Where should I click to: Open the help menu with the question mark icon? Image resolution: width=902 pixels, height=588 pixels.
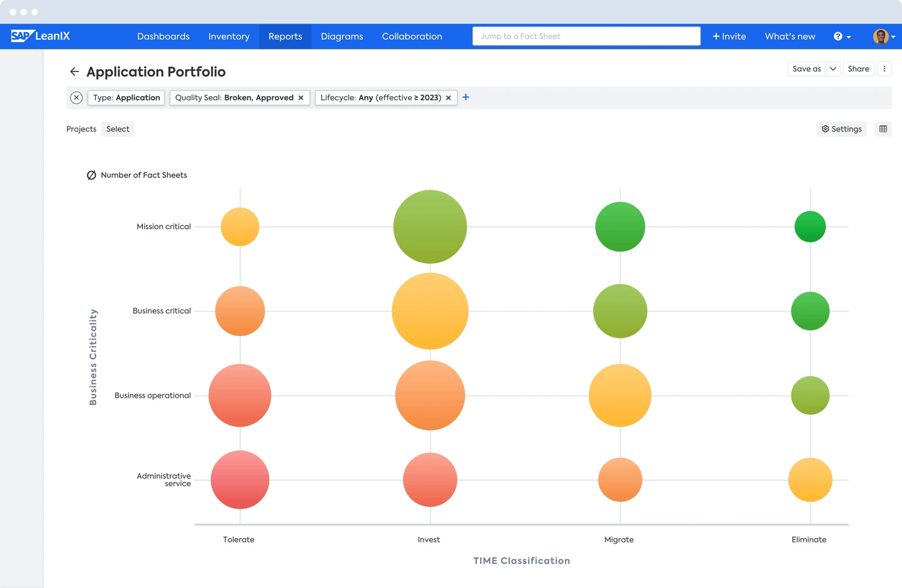[839, 36]
